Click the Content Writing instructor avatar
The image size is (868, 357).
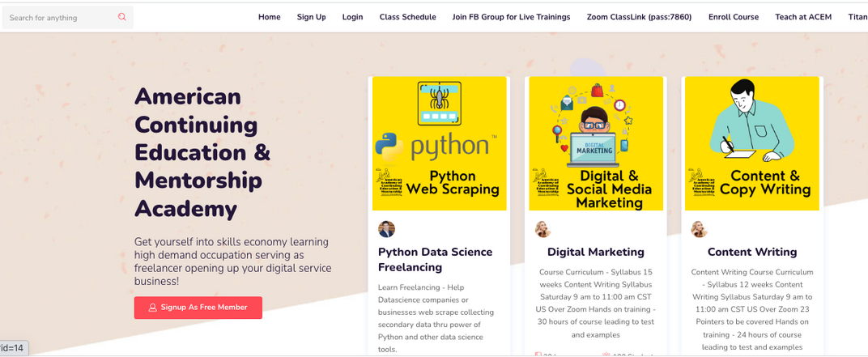(699, 229)
